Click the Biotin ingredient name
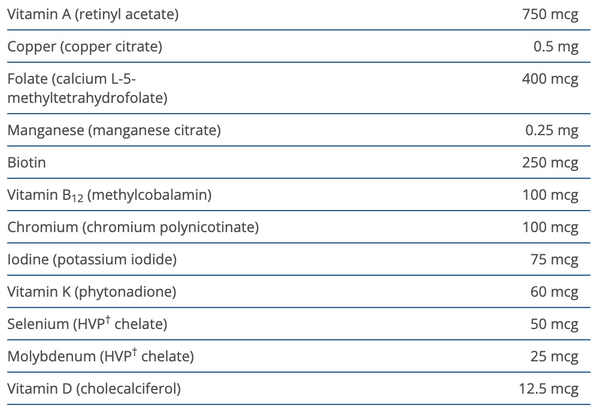This screenshot has width=600, height=408. click(26, 162)
